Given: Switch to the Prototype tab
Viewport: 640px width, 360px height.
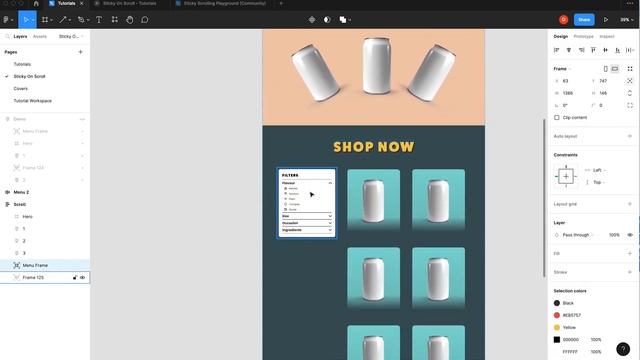Looking at the screenshot, I should tap(583, 36).
